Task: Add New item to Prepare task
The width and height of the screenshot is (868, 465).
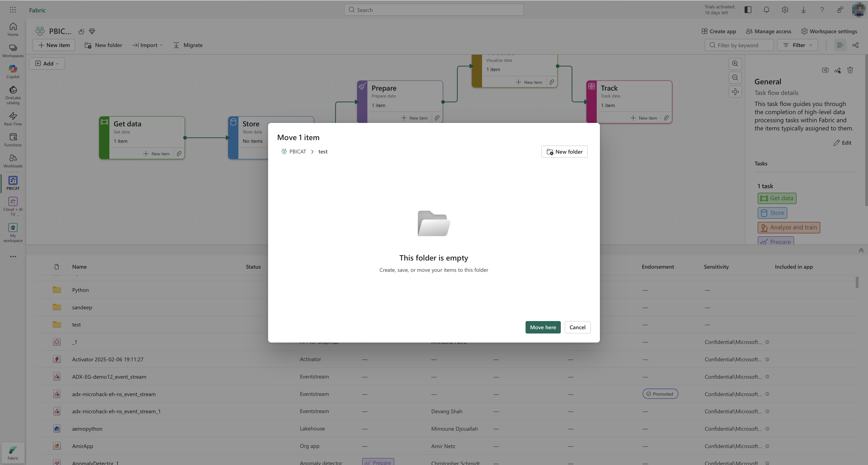Action: [415, 118]
